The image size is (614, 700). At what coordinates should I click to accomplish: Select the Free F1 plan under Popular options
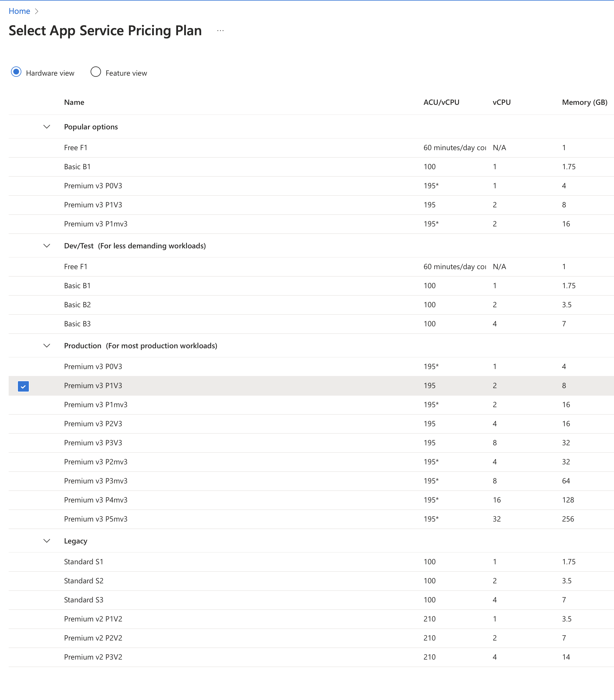click(x=76, y=148)
